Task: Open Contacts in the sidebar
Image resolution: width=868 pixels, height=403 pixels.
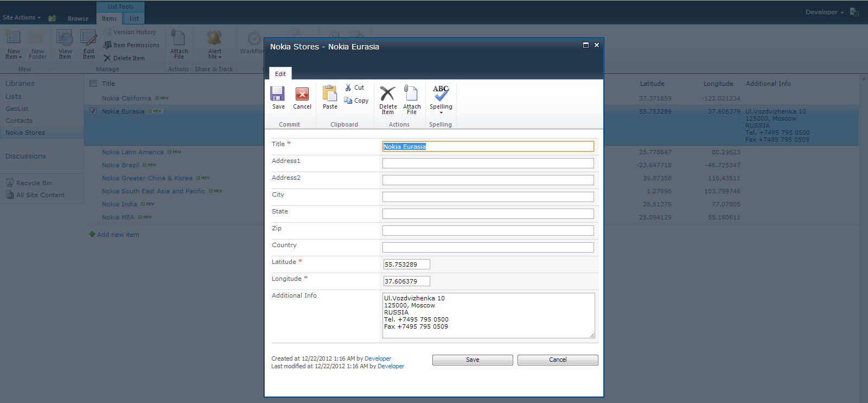Action: [x=19, y=121]
